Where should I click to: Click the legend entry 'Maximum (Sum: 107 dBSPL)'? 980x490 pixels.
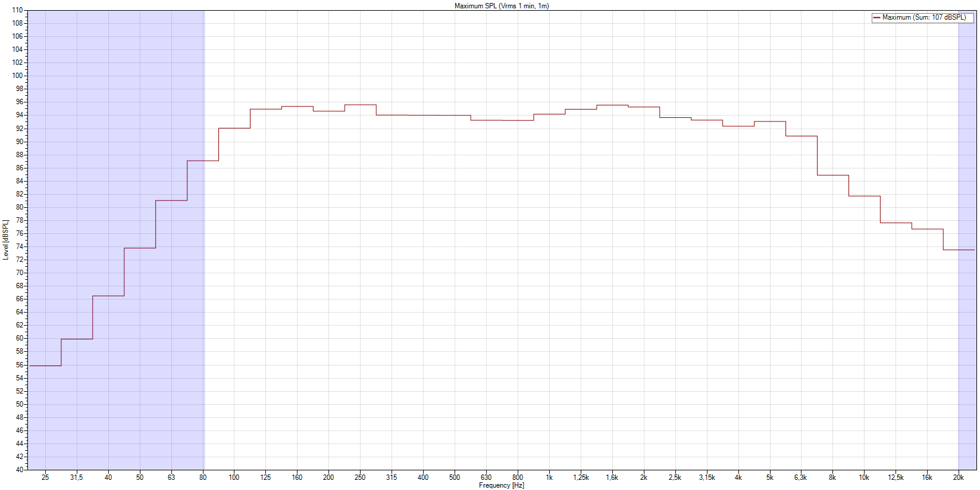923,18
